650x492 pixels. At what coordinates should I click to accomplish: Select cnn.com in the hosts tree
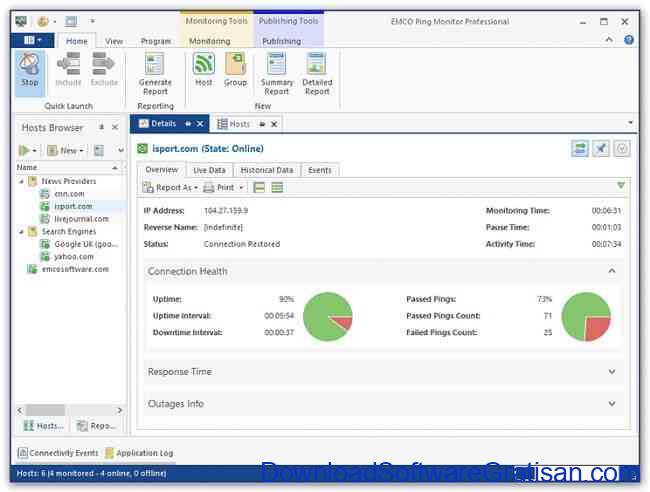(x=69, y=194)
